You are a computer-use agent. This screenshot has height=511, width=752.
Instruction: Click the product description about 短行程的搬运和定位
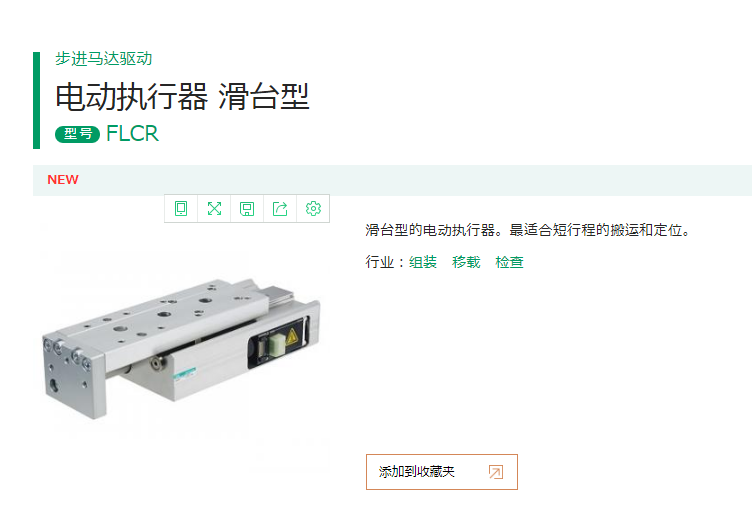point(528,230)
